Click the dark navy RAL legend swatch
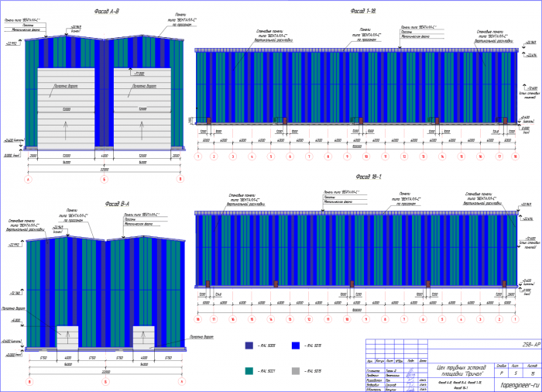The image size is (542, 392). point(249,346)
